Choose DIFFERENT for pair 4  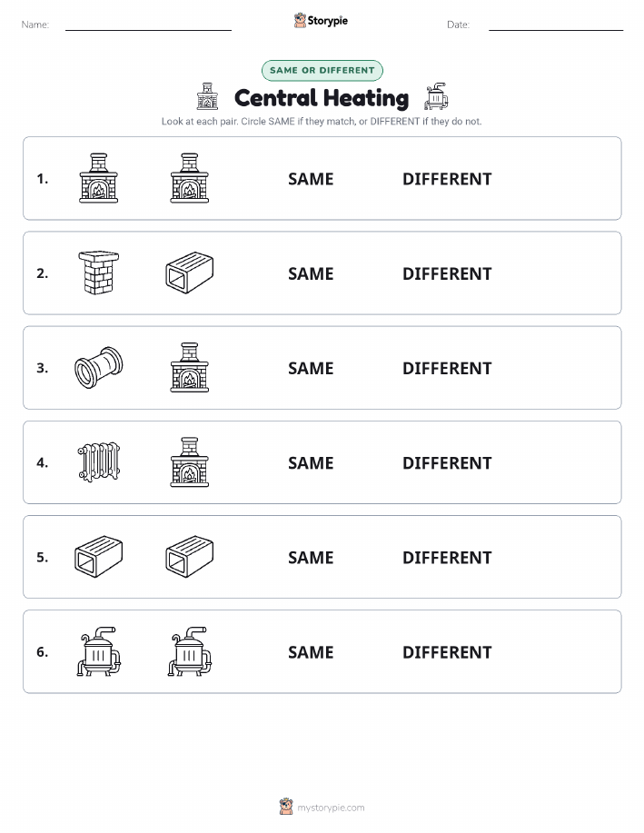(x=447, y=462)
